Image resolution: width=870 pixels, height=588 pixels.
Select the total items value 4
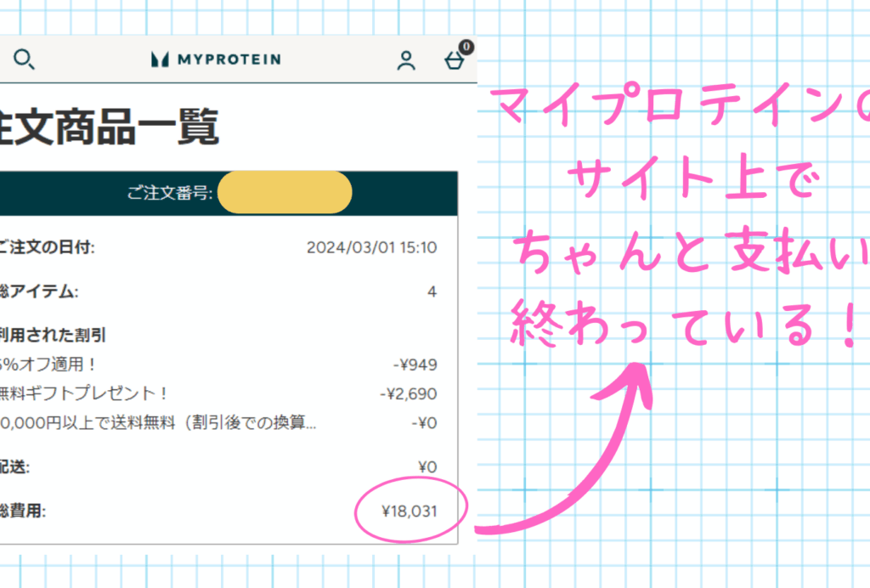[432, 292]
